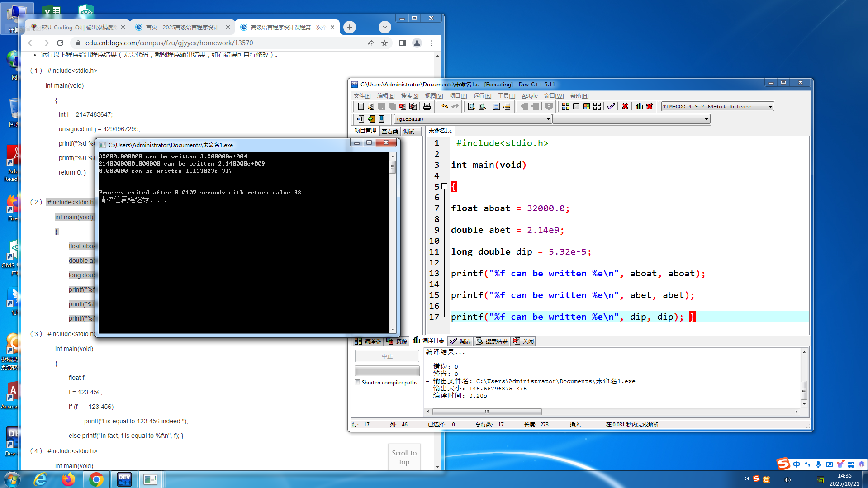
Task: Start debugging with the check mark icon
Action: [x=611, y=106]
